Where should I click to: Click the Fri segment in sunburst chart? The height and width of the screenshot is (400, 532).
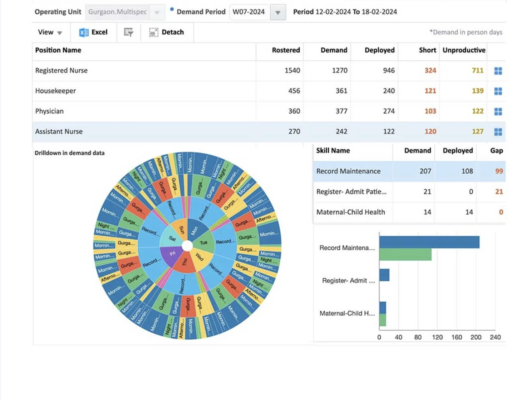[x=172, y=254]
